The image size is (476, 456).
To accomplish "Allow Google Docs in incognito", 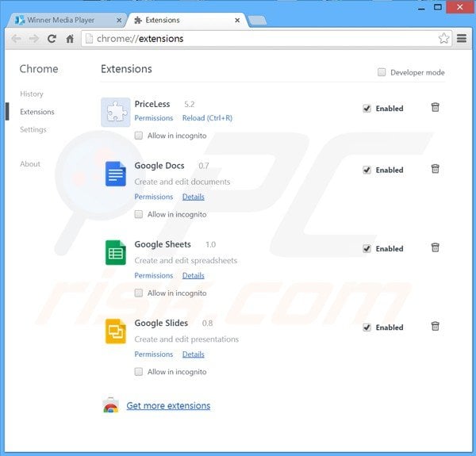I will coord(139,214).
